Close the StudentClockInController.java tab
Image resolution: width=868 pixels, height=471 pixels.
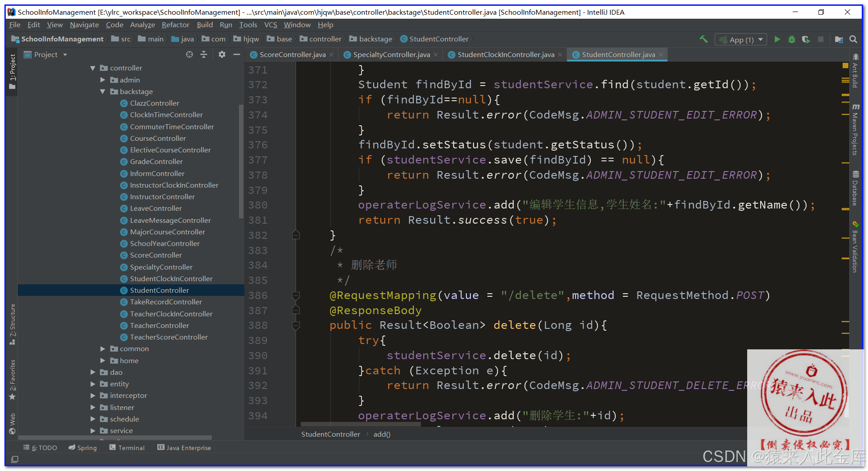tap(560, 55)
